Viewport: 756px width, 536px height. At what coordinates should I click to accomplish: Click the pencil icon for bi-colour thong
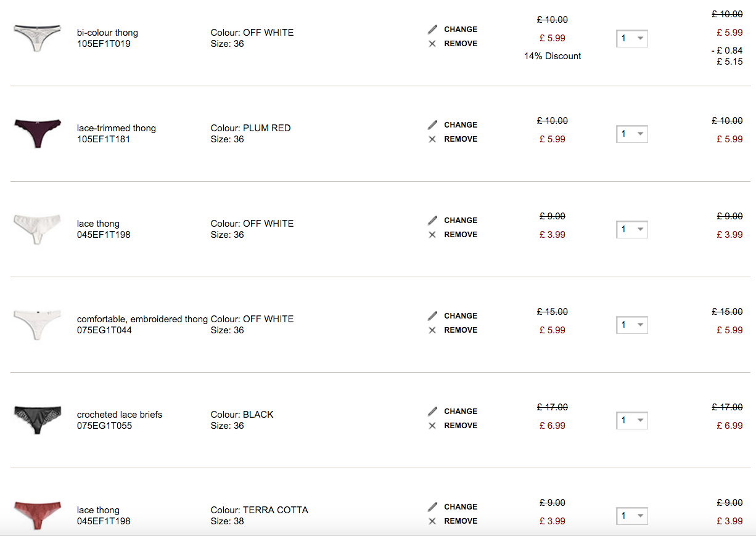point(432,29)
